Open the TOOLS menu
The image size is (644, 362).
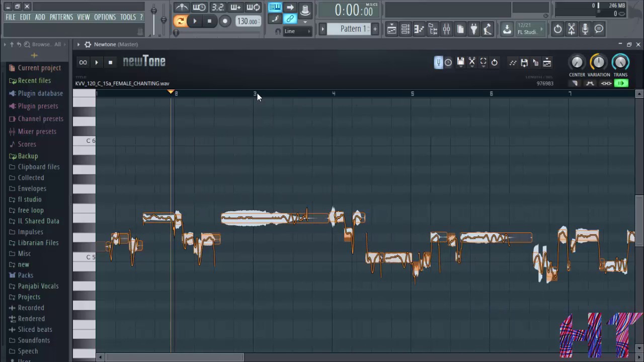coord(128,17)
